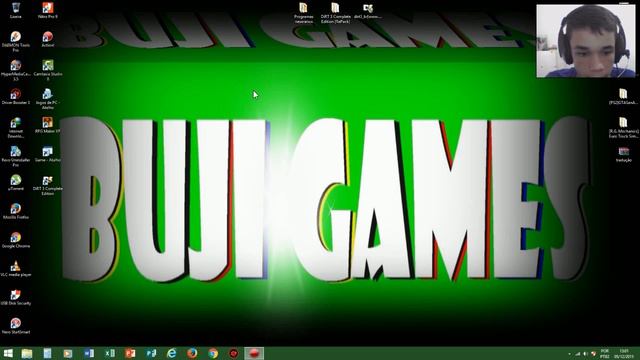Open the system tray volume icon
This screenshot has width=640, height=360.
coord(585,354)
